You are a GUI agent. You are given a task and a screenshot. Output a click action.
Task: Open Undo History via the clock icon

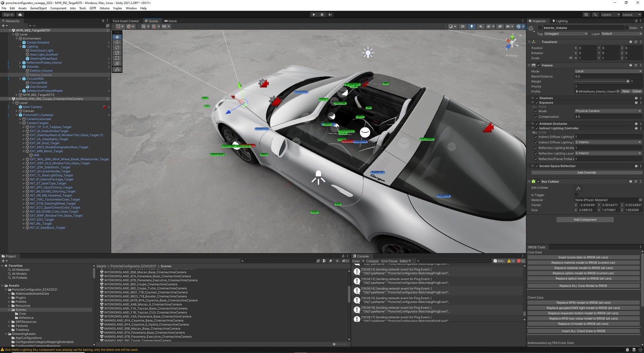[x=586, y=14]
